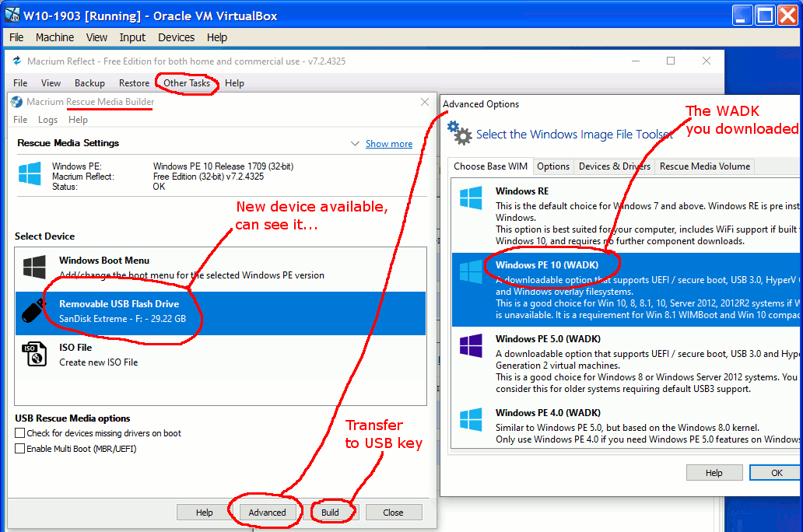This screenshot has height=532, width=803.
Task: Switch to Rescue Media Volume tab
Action: point(705,166)
